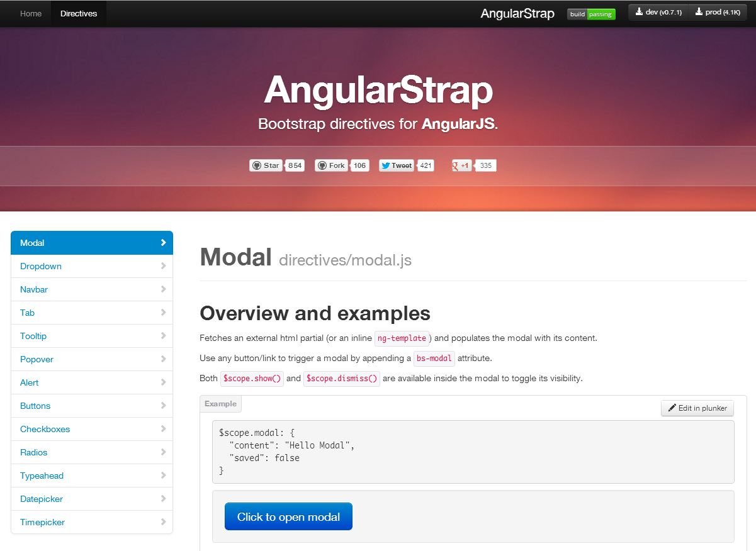Select Tab in the sidebar
756x551 pixels.
[92, 313]
